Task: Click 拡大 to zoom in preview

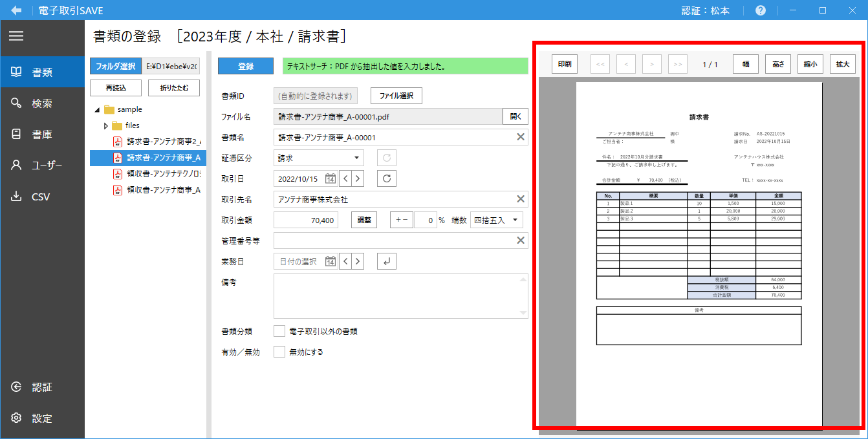Action: pyautogui.click(x=843, y=64)
